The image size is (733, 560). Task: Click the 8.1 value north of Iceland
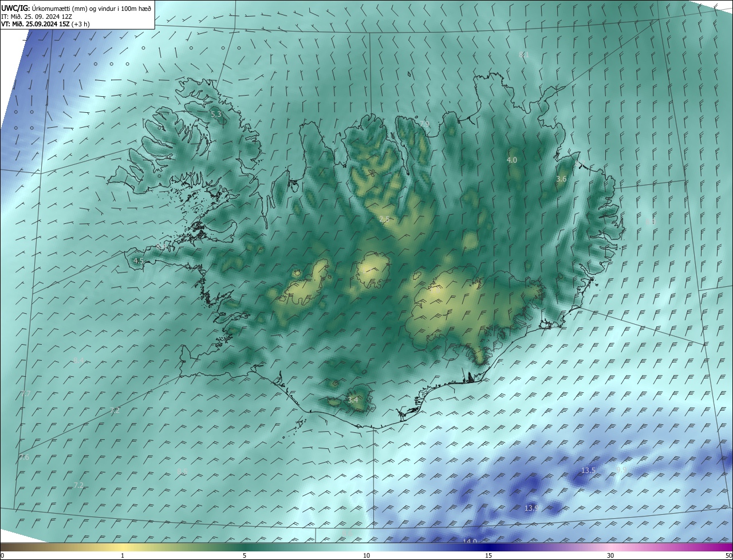coord(523,55)
